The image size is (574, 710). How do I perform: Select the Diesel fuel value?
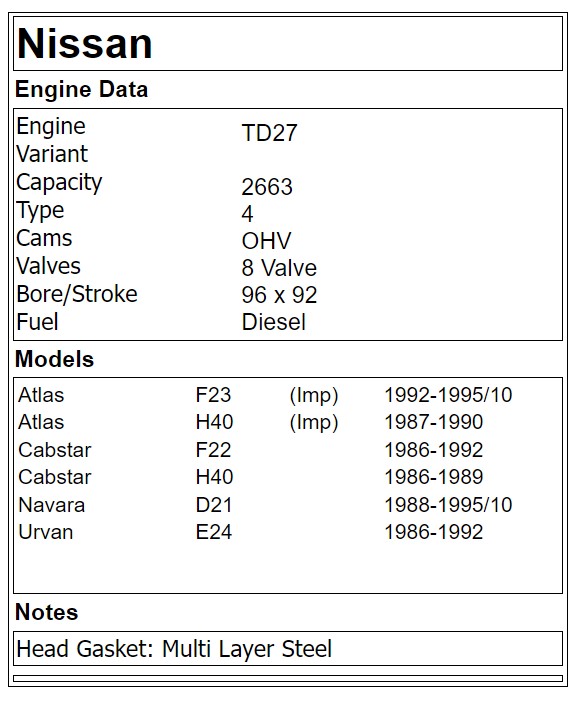(x=273, y=322)
